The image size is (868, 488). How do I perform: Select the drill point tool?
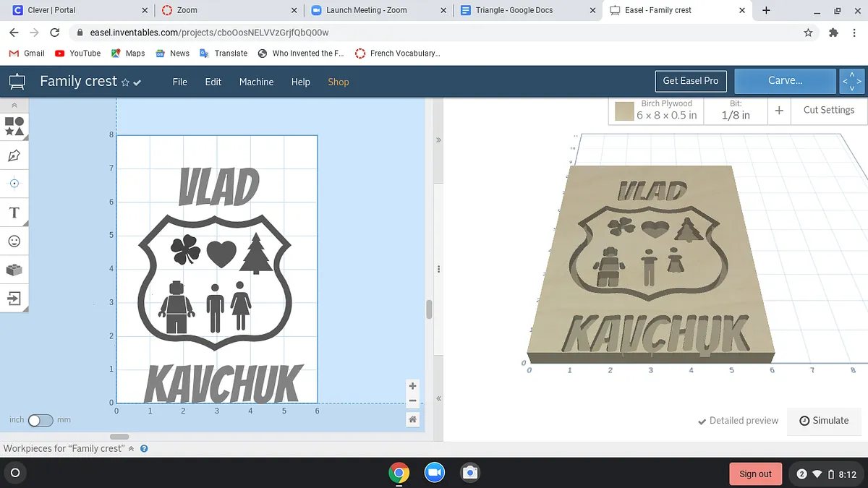click(x=14, y=184)
